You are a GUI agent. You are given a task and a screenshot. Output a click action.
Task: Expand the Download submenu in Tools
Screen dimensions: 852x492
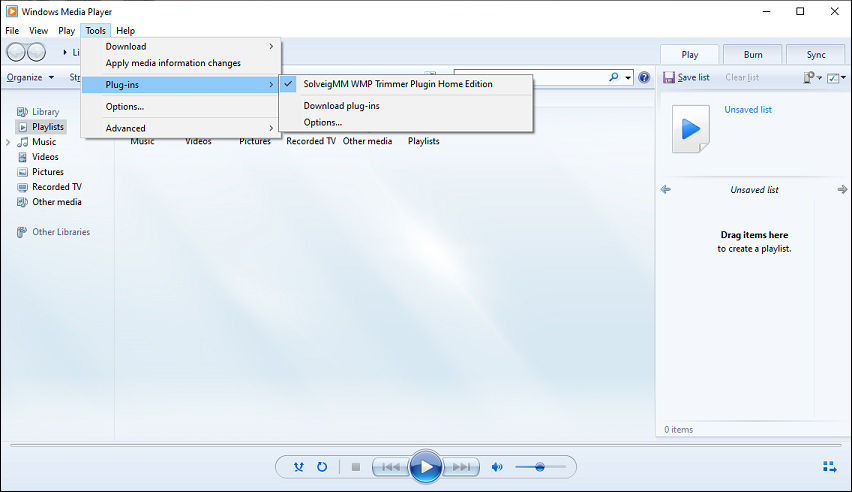click(x=181, y=46)
